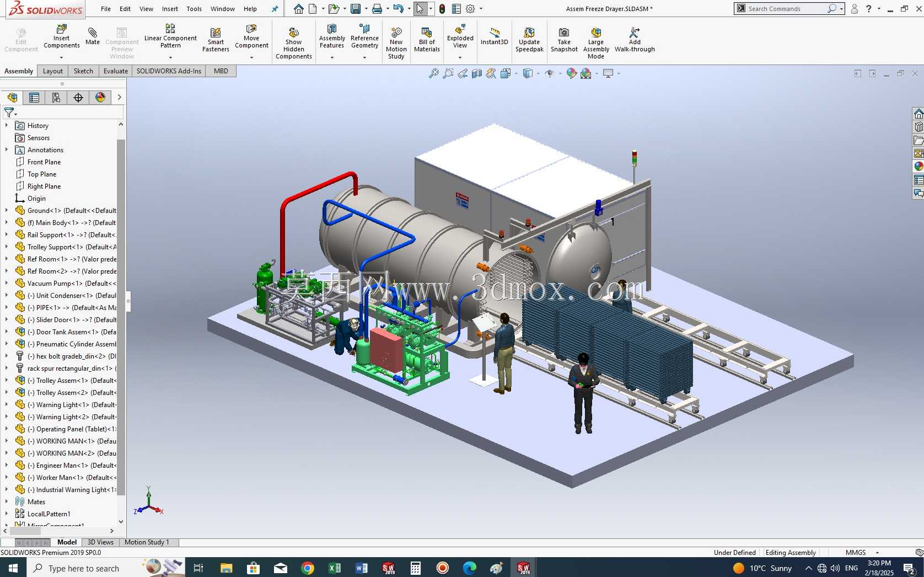Open the Insert menu
Viewport: 924px width, 577px height.
coord(170,9)
